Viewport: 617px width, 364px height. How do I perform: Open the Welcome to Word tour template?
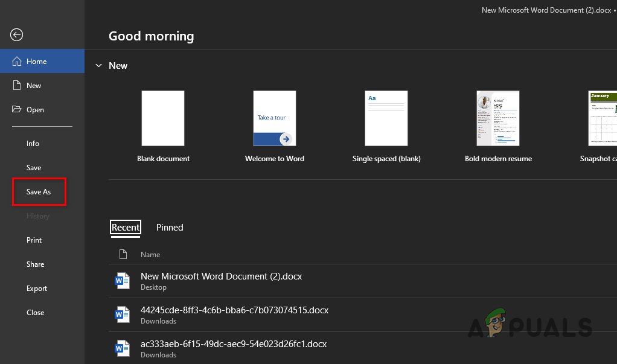pos(275,118)
